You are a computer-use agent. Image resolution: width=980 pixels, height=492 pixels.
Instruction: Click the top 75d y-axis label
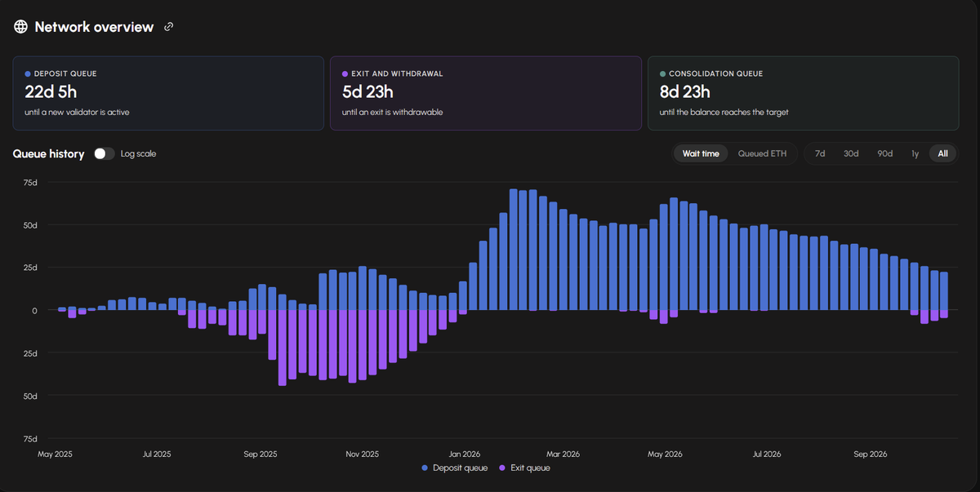coord(30,182)
